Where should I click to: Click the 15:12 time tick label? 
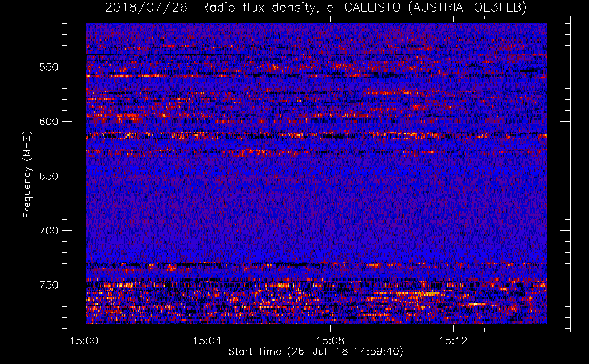point(453,341)
